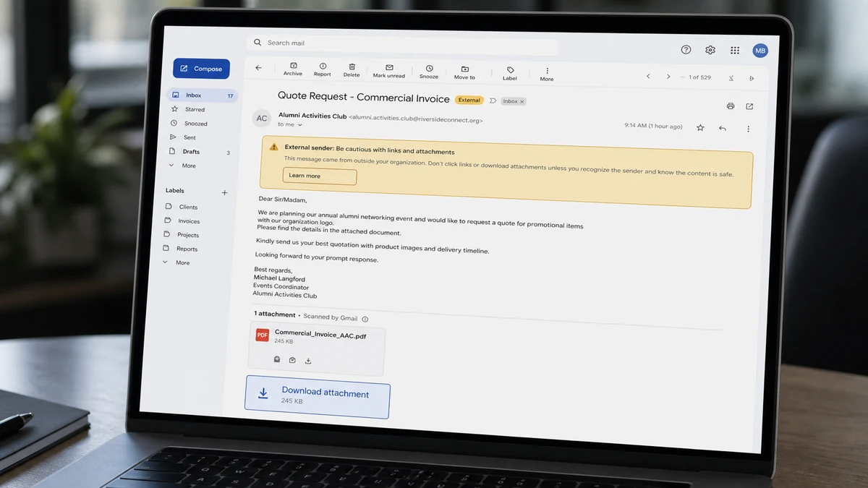The image size is (868, 488).
Task: Expand More under the Drafts folder
Action: [x=182, y=166]
